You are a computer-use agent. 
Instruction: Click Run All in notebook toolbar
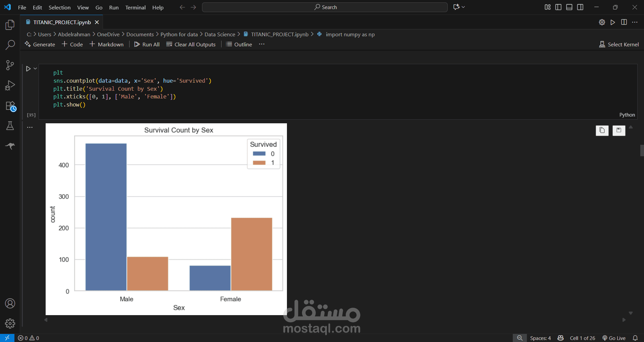click(x=147, y=44)
